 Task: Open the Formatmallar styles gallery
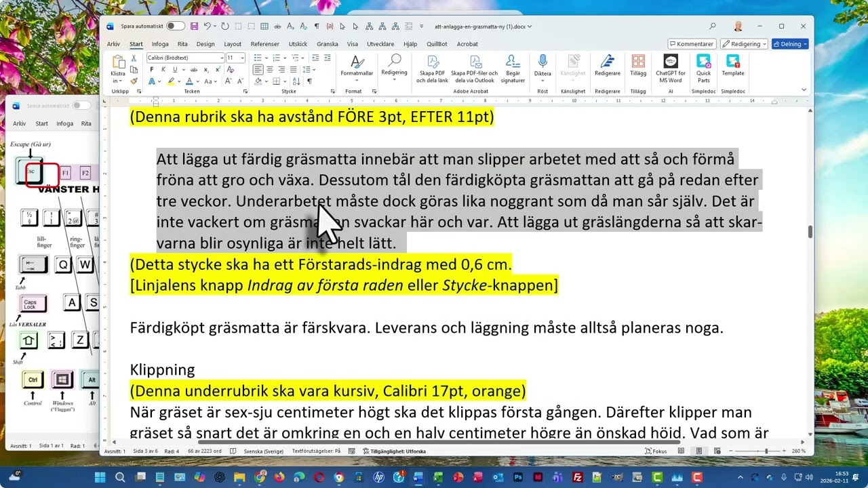[x=357, y=66]
